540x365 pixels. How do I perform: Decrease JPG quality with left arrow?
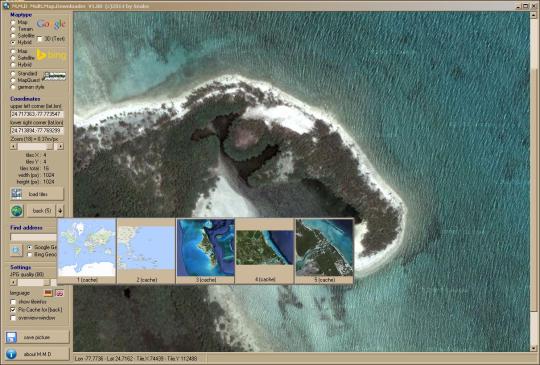pyautogui.click(x=13, y=282)
